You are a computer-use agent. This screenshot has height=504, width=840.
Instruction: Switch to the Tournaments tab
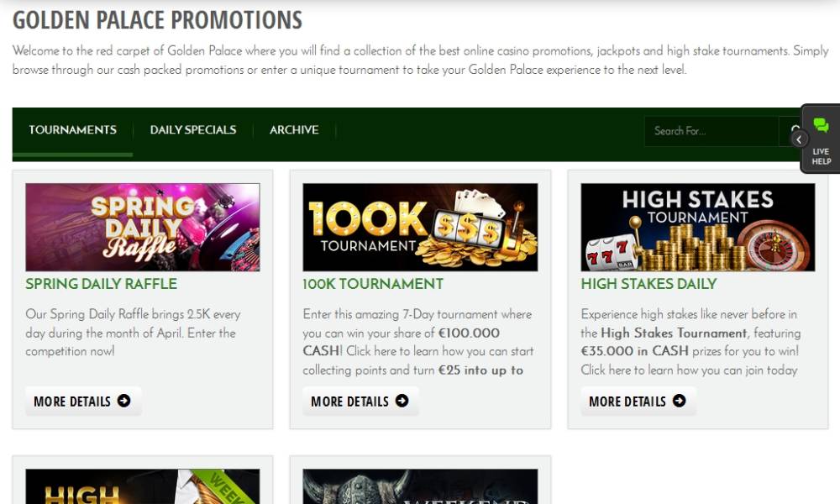[x=72, y=130]
